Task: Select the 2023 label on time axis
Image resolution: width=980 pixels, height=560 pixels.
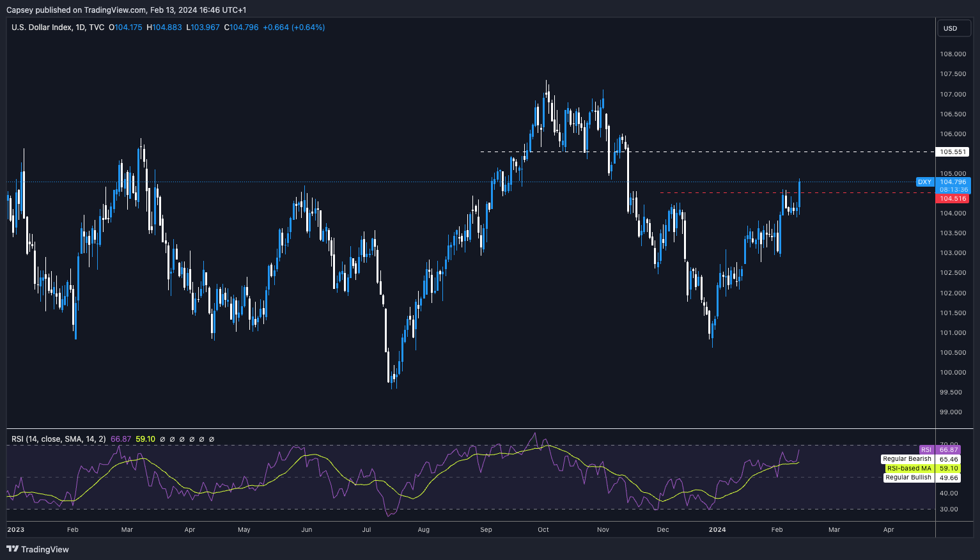Action: pos(15,530)
